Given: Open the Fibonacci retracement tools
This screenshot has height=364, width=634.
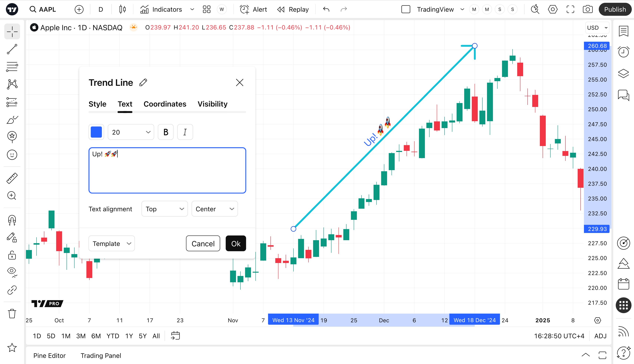Looking at the screenshot, I should 12,67.
